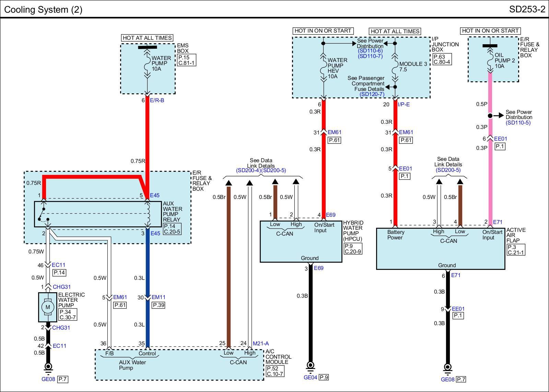Click the GE04 ground symbol
Image resolution: width=549 pixels, height=392 pixels.
pyautogui.click(x=311, y=366)
